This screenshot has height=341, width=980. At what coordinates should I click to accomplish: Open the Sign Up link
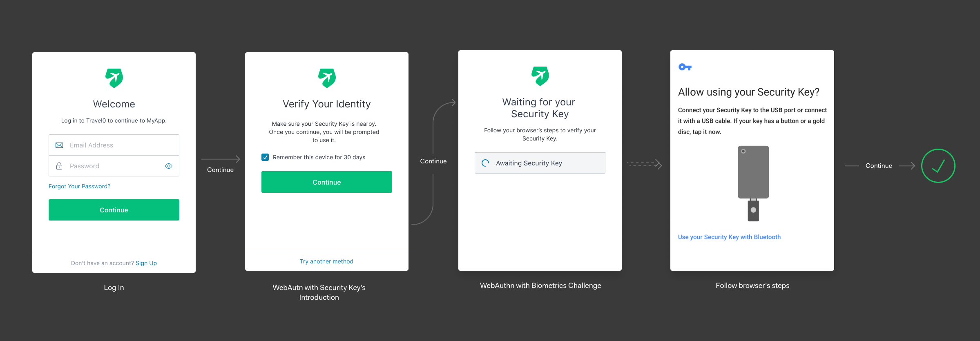coord(146,263)
